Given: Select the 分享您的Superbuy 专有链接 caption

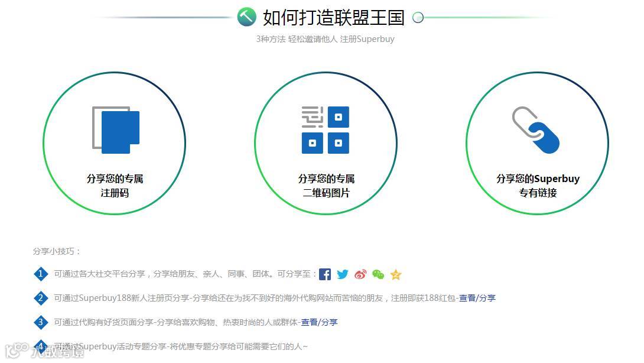Looking at the screenshot, I should (x=538, y=186).
